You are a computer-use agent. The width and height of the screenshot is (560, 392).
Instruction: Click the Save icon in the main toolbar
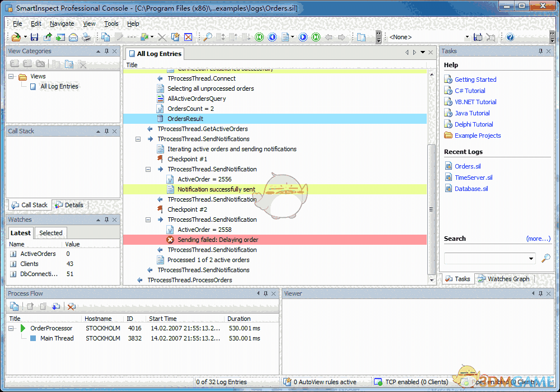[x=34, y=38]
